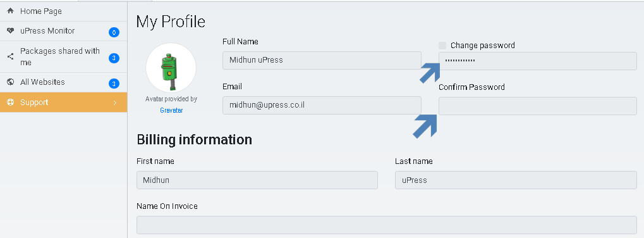Click the Support lifebuoy icon
The height and width of the screenshot is (238, 644).
tap(11, 103)
